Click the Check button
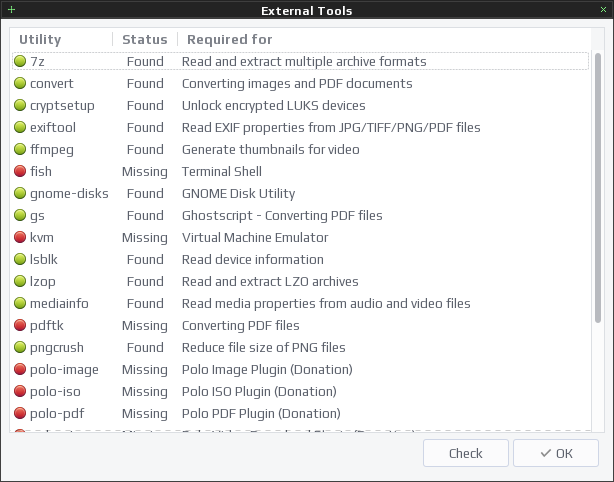This screenshot has height=482, width=614. [466, 453]
